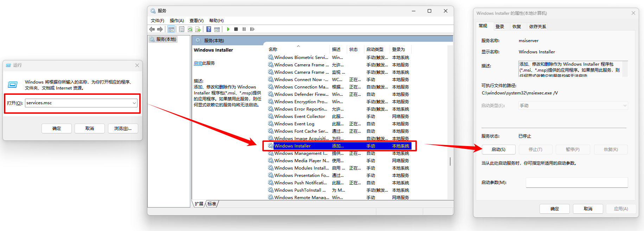This screenshot has width=644, height=231.
Task: Close the Windows Installer properties dialog
Action: click(x=633, y=13)
